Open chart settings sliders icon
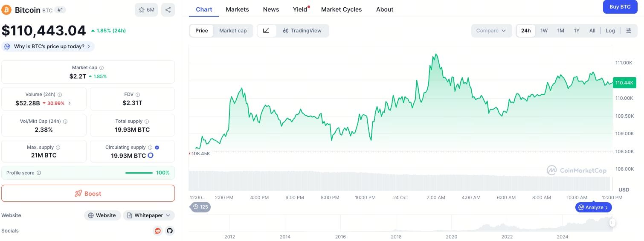This screenshot has height=241, width=644. [629, 31]
